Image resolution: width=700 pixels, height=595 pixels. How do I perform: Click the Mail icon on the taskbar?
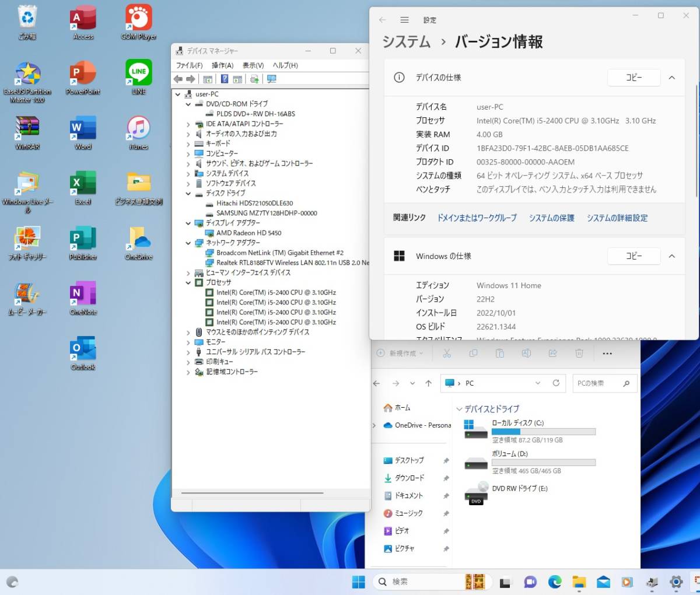603,582
